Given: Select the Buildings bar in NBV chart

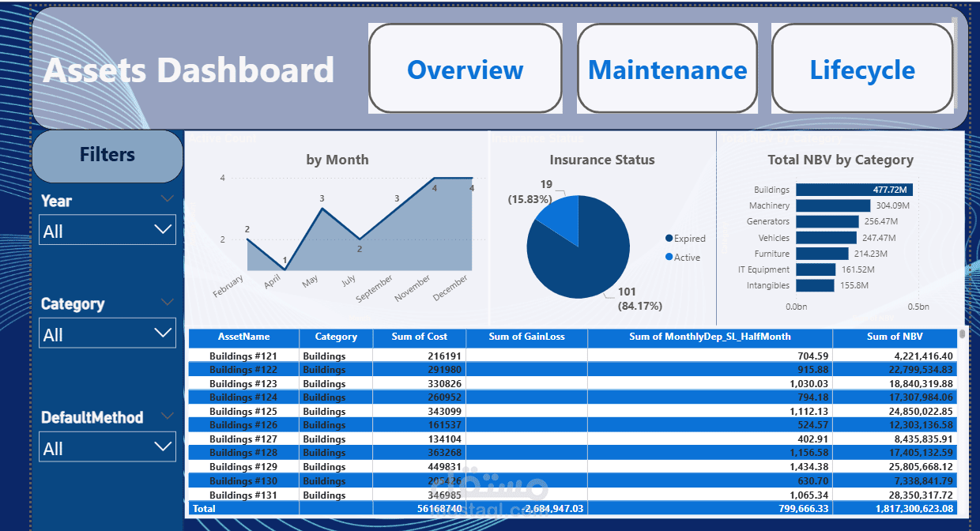Looking at the screenshot, I should pyautogui.click(x=854, y=190).
